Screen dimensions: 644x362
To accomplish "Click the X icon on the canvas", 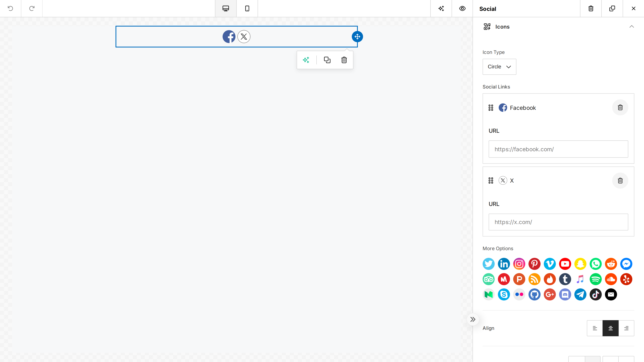I will [244, 36].
